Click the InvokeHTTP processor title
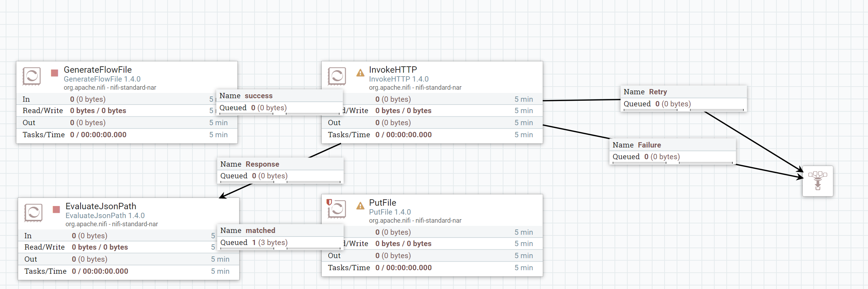The width and height of the screenshot is (868, 289). click(393, 70)
